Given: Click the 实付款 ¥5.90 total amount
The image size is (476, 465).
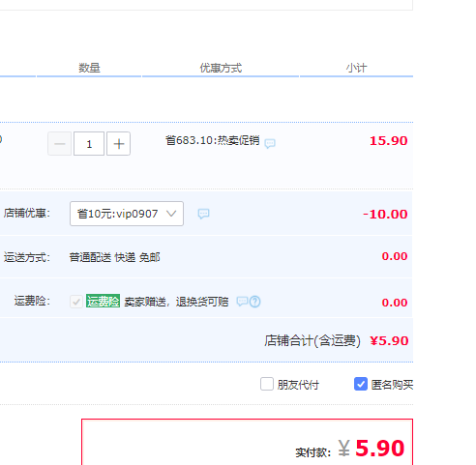Looking at the screenshot, I should tap(372, 449).
